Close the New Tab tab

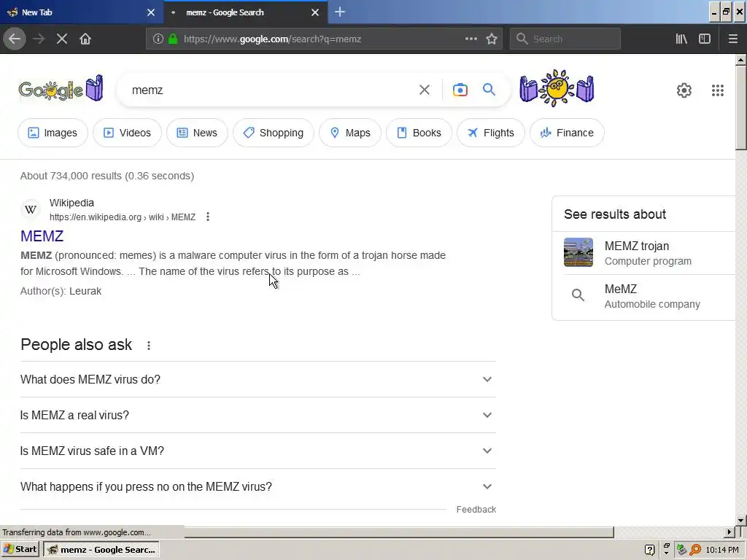click(150, 12)
